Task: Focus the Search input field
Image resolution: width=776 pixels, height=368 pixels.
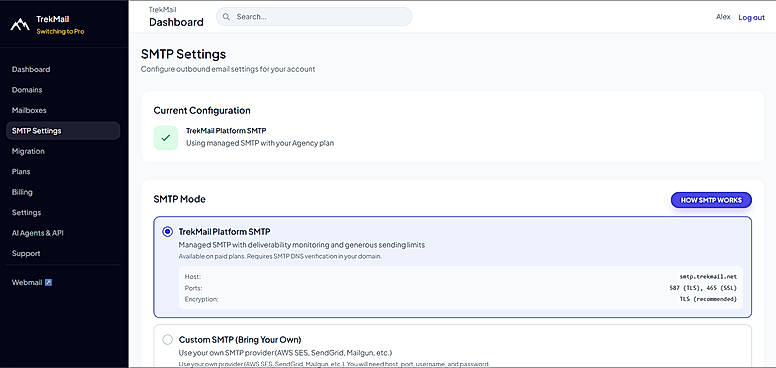Action: pos(314,17)
